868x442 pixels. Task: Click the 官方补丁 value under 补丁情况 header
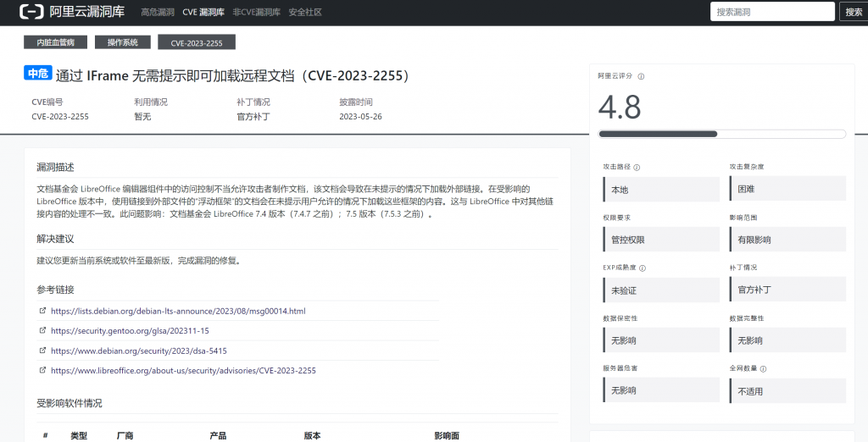(x=253, y=117)
